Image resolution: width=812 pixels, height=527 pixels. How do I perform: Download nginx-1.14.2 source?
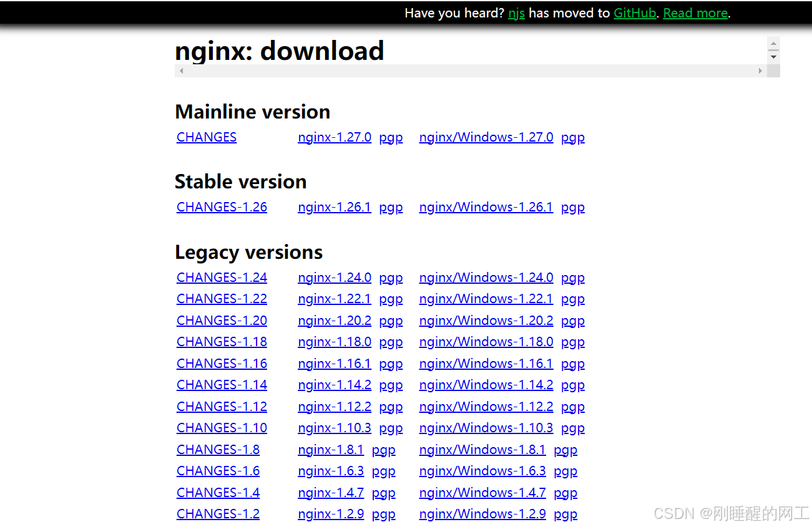335,385
